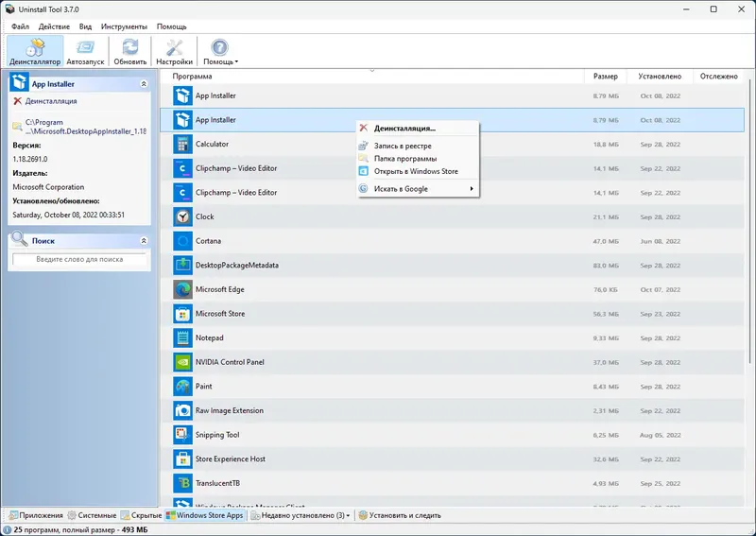Open the Помощь toolbar dropdown
The width and height of the screenshot is (756, 536).
(220, 51)
